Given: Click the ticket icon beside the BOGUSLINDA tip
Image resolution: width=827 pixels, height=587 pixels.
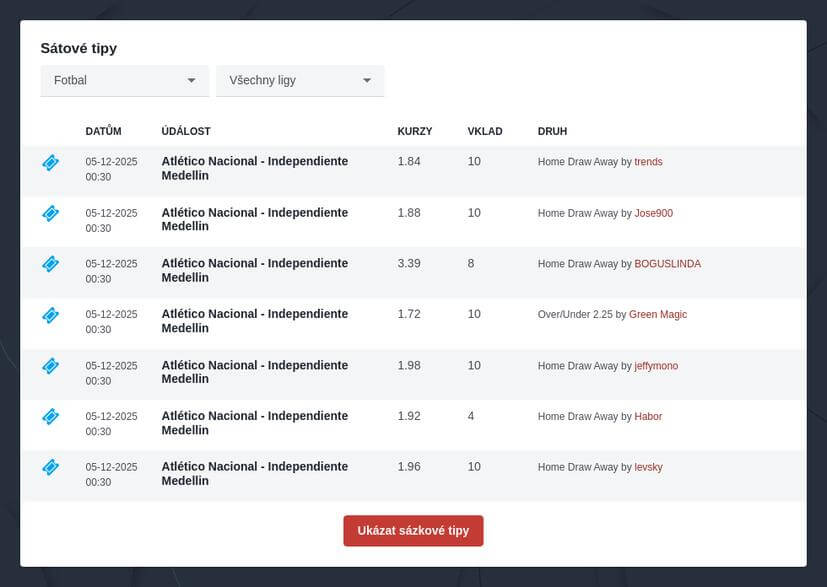Looking at the screenshot, I should (x=50, y=264).
